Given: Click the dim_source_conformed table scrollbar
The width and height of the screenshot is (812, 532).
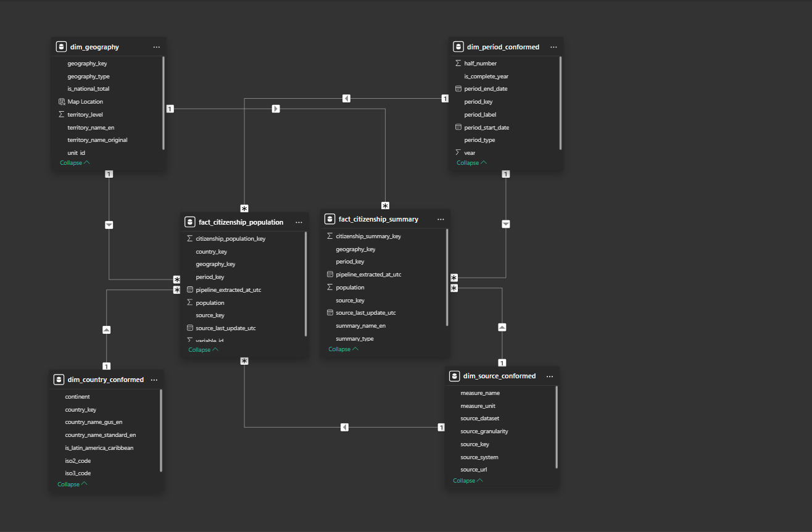Looking at the screenshot, I should coord(557,426).
